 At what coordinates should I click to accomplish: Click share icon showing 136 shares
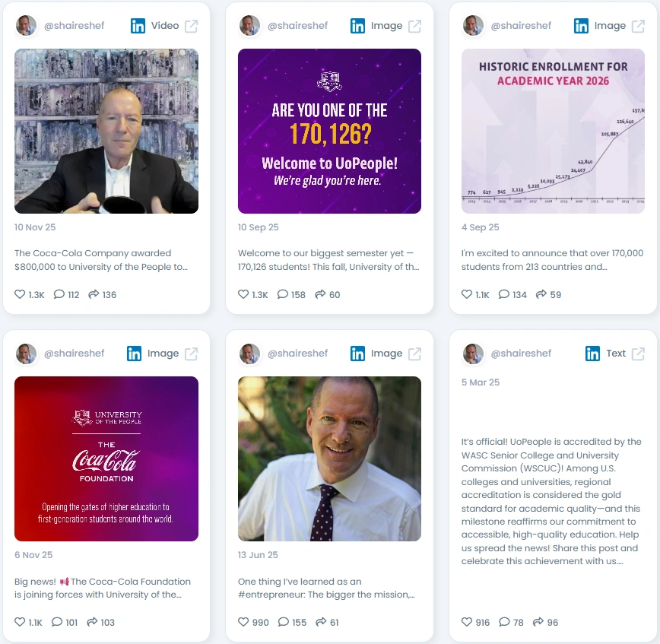[x=94, y=294]
